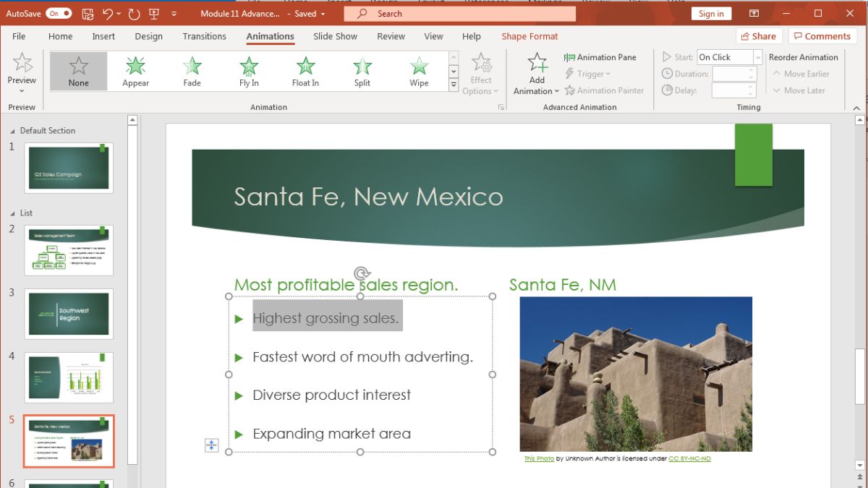This screenshot has height=488, width=868.
Task: Select the Float In animation
Action: pos(305,70)
